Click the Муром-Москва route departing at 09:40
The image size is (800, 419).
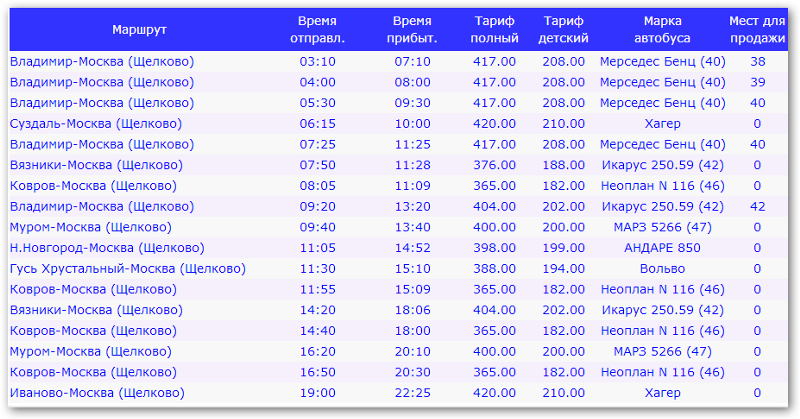(91, 227)
